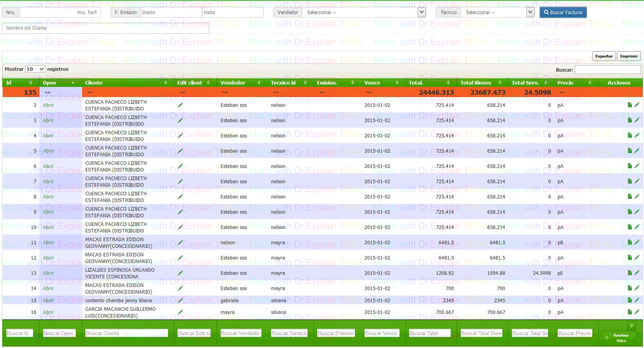Click Edit client pencil in row 3

pyautogui.click(x=180, y=121)
